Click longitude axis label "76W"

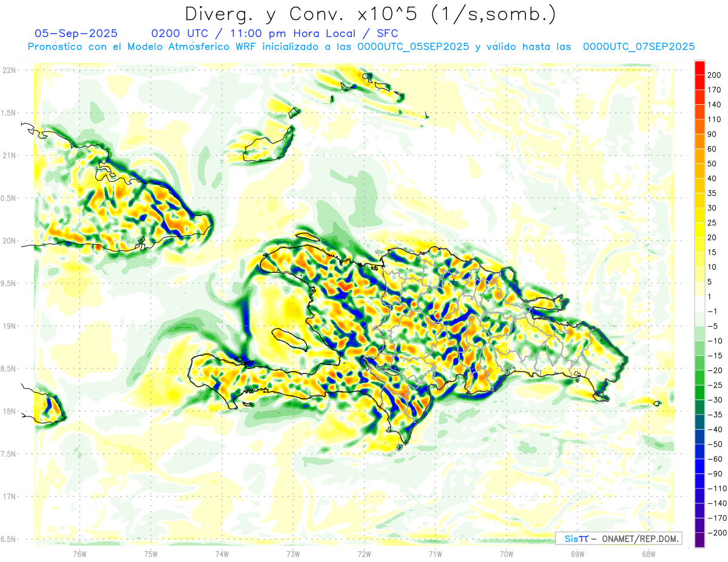tap(79, 554)
